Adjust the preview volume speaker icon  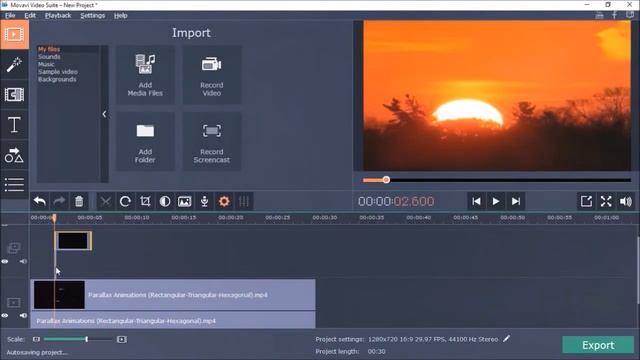tap(626, 201)
